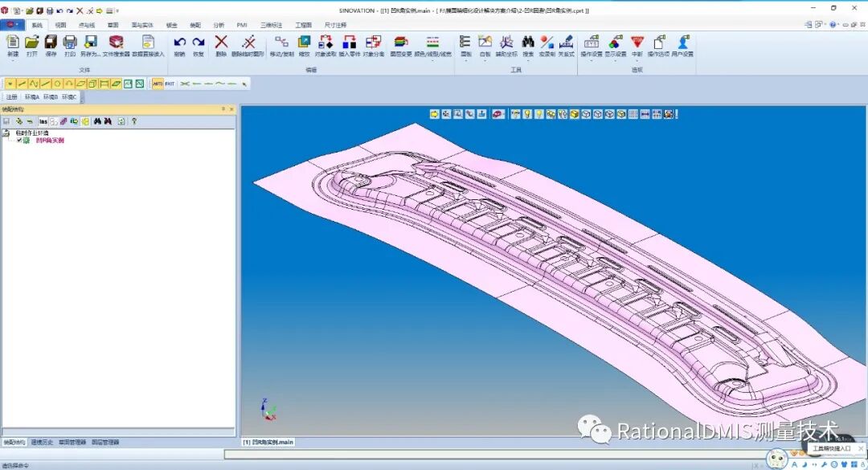Open a file with the 打开 folder icon
Image resolution: width=868 pixels, height=470 pixels.
click(31, 42)
